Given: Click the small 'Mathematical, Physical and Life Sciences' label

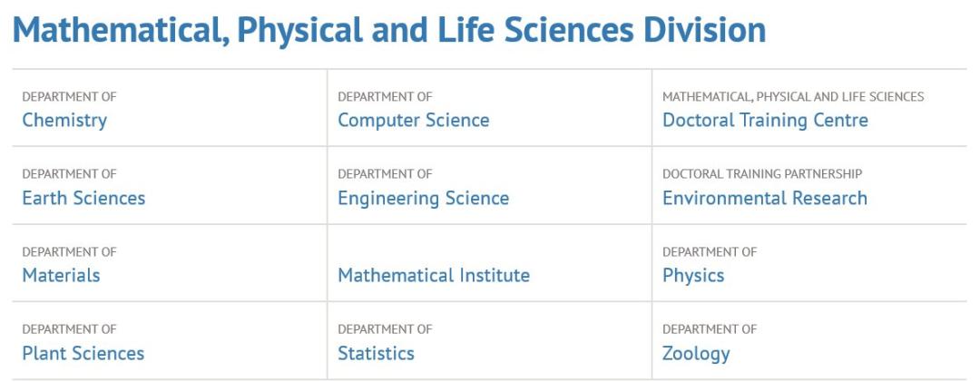Looking at the screenshot, I should coord(793,96).
